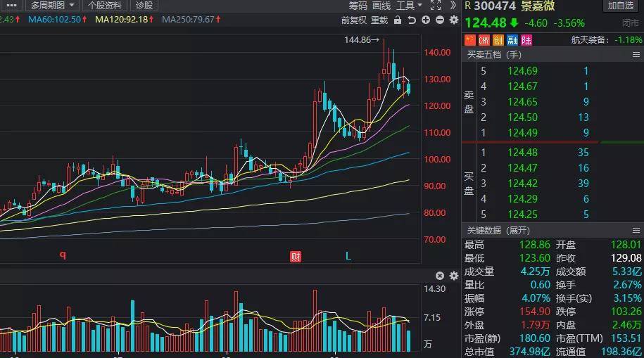Screen dimensions: 644x358
Task: Click the 重载 reload button
Action: click(x=379, y=20)
